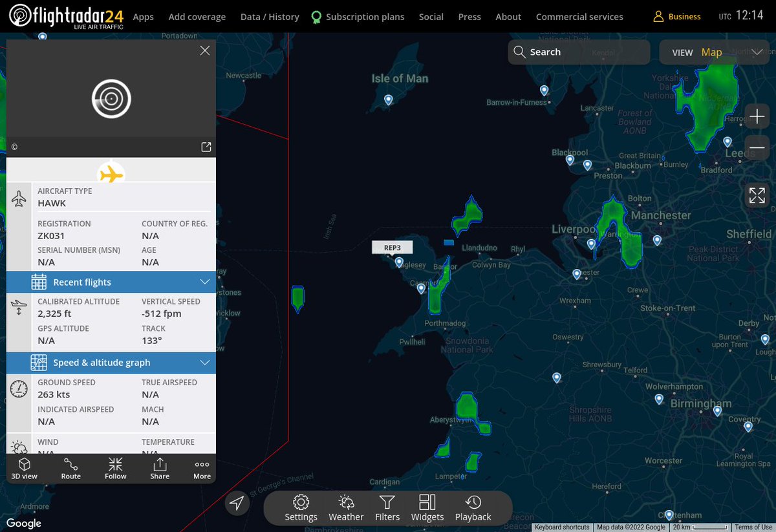
Task: Open the 3D view for this aircraft
Action: click(24, 467)
